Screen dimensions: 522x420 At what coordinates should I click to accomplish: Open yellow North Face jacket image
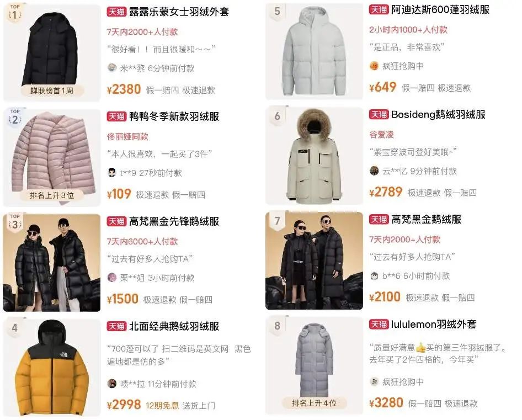click(x=52, y=368)
